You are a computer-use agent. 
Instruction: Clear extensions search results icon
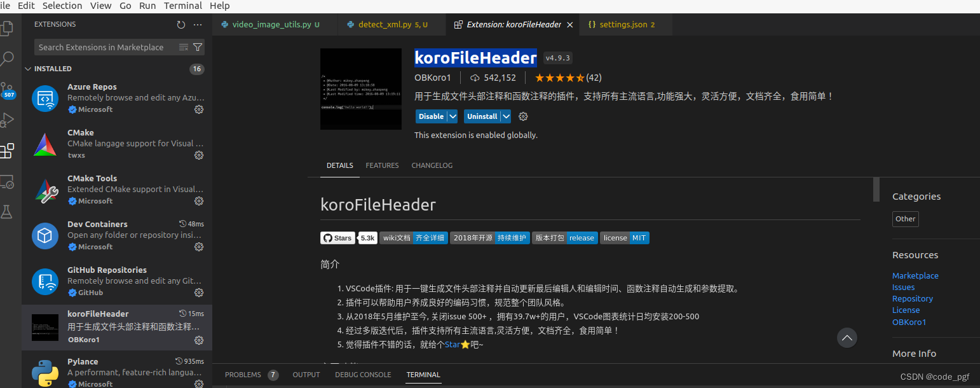[x=184, y=47]
